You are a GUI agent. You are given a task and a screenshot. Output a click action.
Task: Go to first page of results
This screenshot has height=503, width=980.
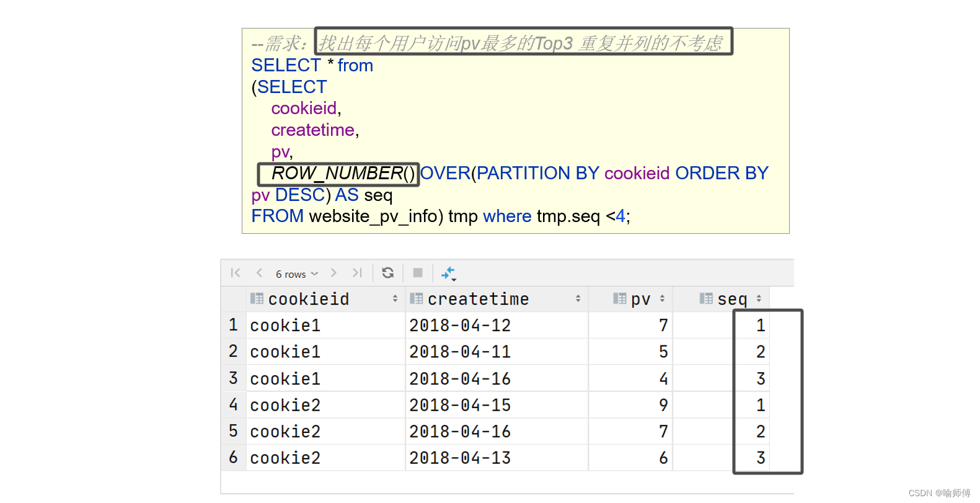point(236,273)
